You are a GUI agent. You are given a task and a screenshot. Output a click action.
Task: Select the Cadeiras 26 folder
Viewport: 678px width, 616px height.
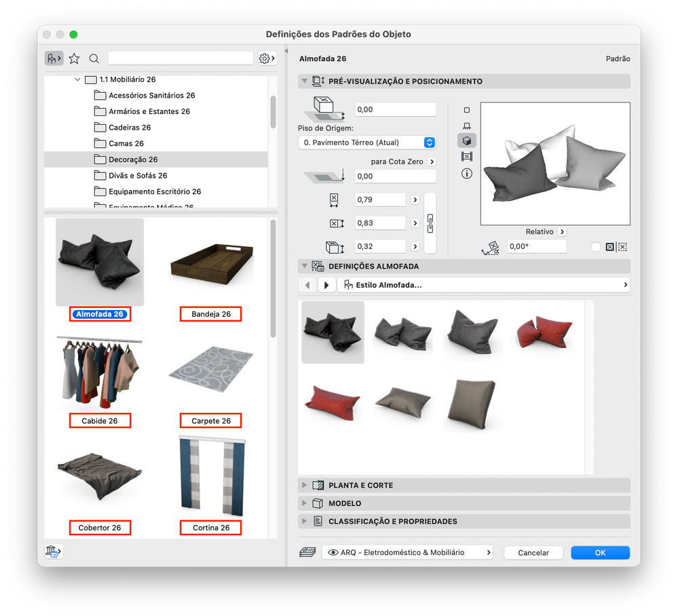tap(129, 128)
